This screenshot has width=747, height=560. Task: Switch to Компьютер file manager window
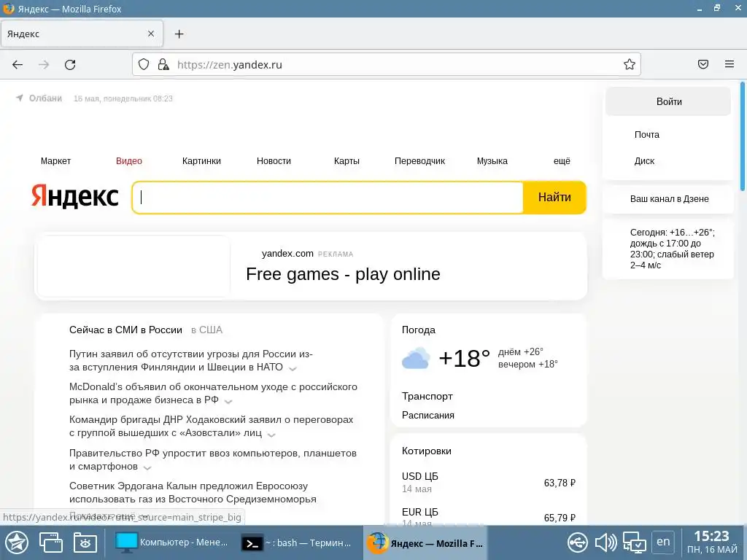(x=173, y=542)
